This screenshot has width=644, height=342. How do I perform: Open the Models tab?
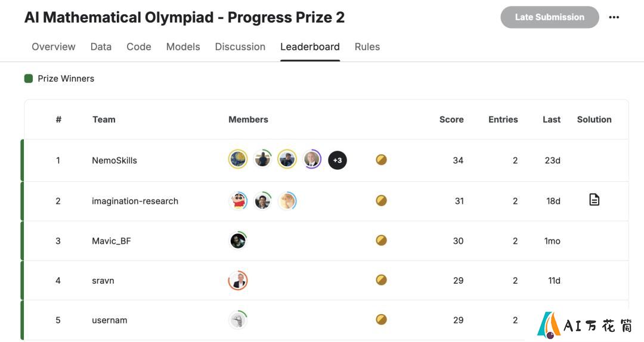coord(183,47)
